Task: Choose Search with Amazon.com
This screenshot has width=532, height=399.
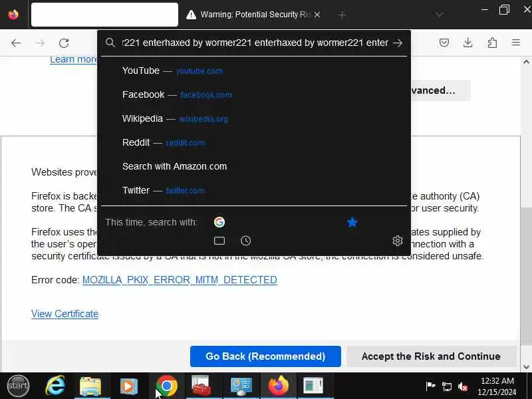Action: point(254,166)
